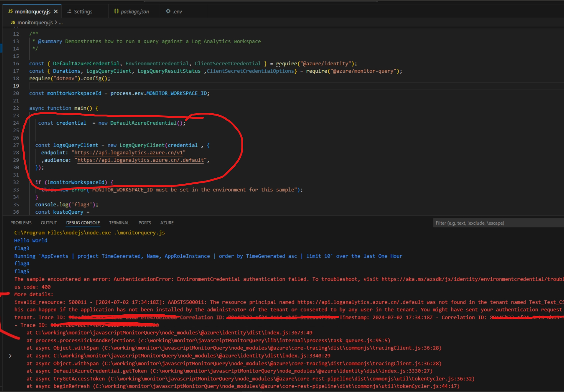Open the TERMINAL panel tab
This screenshot has height=392, width=564.
coord(119,223)
